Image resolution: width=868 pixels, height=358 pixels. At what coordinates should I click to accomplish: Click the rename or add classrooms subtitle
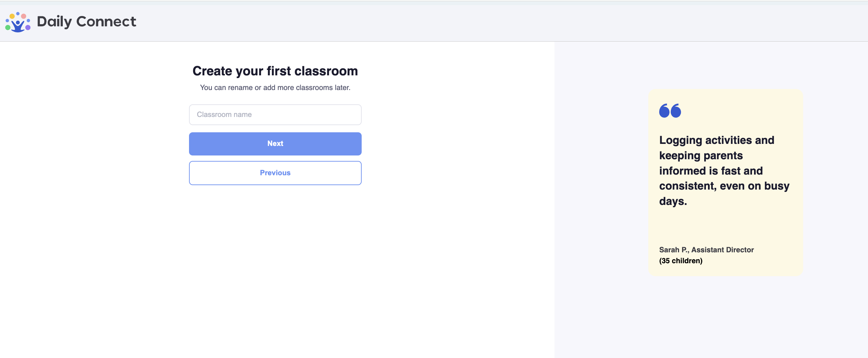click(275, 88)
